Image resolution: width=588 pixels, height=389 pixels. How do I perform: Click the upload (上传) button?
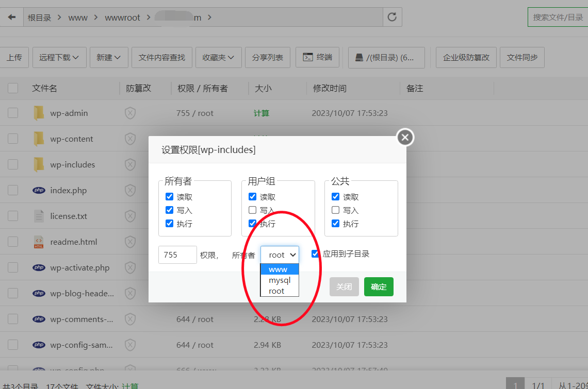[14, 57]
